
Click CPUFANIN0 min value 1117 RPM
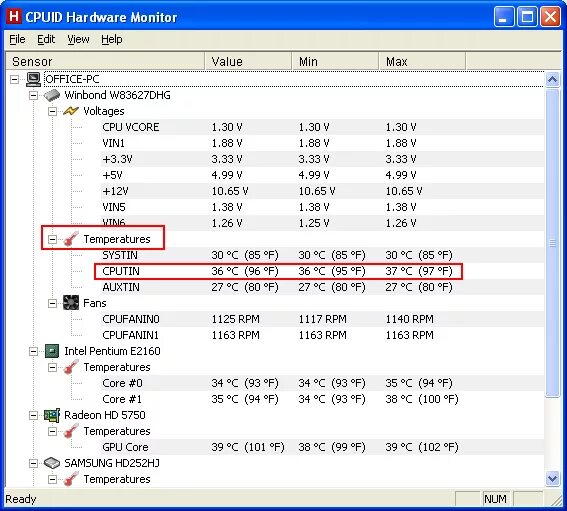[322, 319]
